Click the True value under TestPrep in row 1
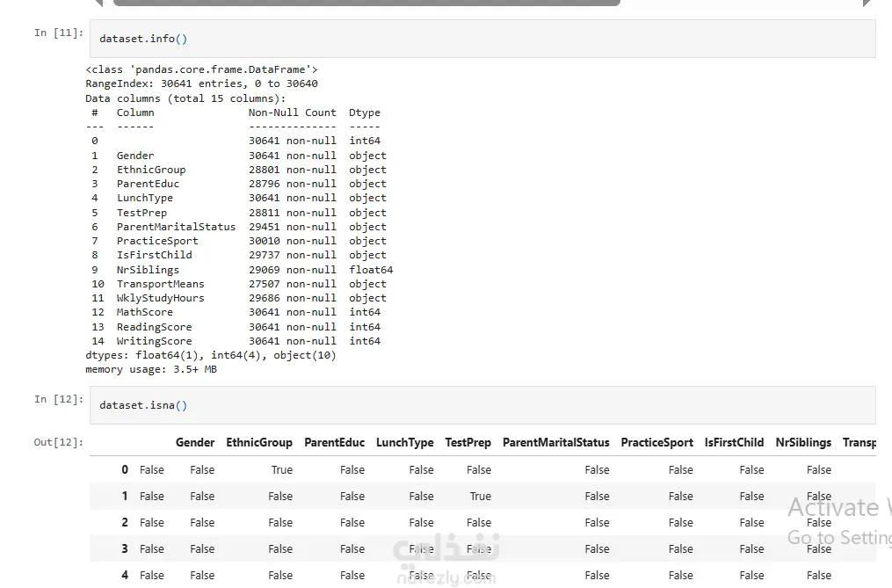Screen dimensions: 892x588 480,497
